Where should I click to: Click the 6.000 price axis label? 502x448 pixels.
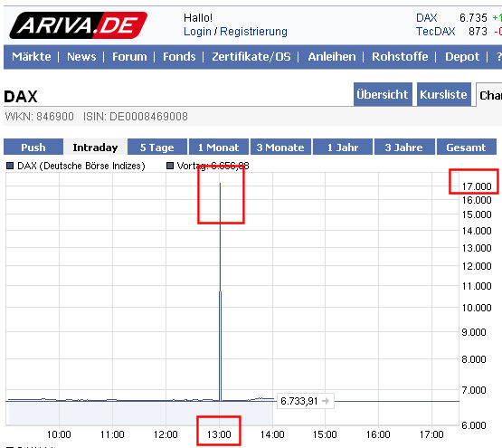tap(474, 425)
